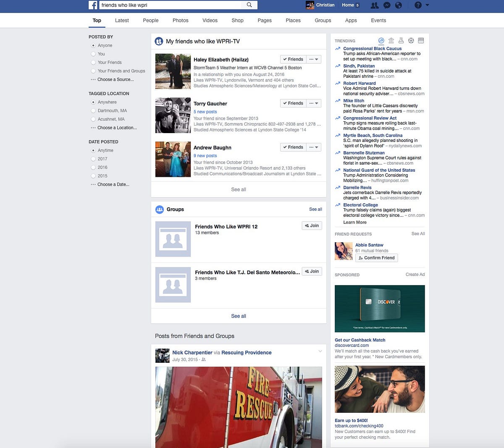This screenshot has height=448, width=504.
Task: Open the account settings caret dropdown
Action: click(427, 5)
